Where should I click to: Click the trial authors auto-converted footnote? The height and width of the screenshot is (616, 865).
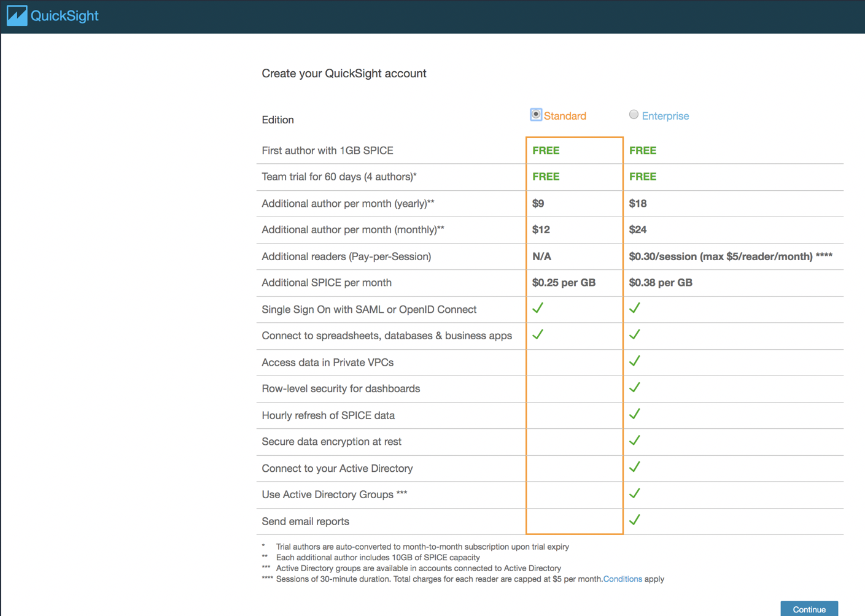422,547
